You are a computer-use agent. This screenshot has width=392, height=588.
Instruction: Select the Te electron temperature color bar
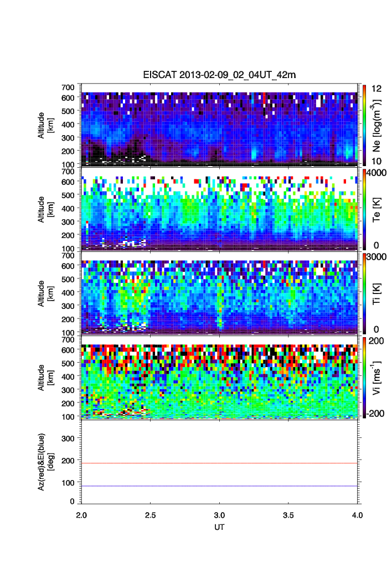coord(364,210)
